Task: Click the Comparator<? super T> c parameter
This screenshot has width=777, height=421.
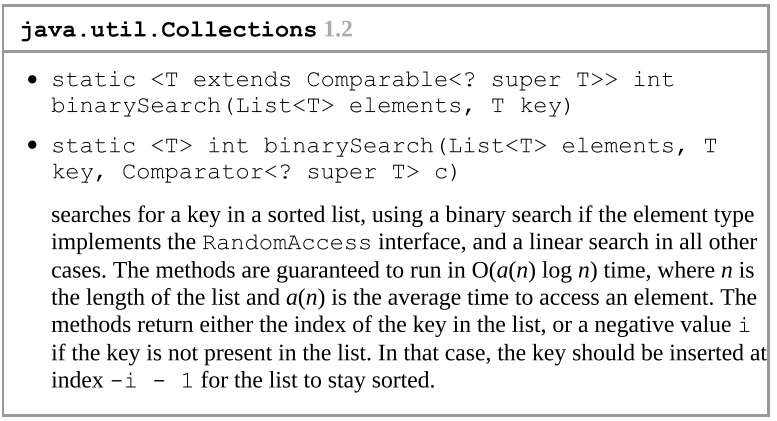Action: point(290,172)
